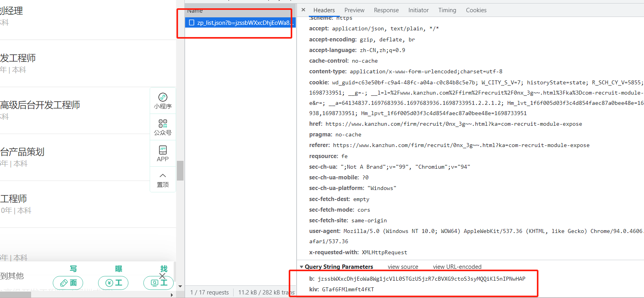Click the kiv value GTaf6FMlmmft4fKT
This screenshot has height=298, width=644.
[348, 289]
